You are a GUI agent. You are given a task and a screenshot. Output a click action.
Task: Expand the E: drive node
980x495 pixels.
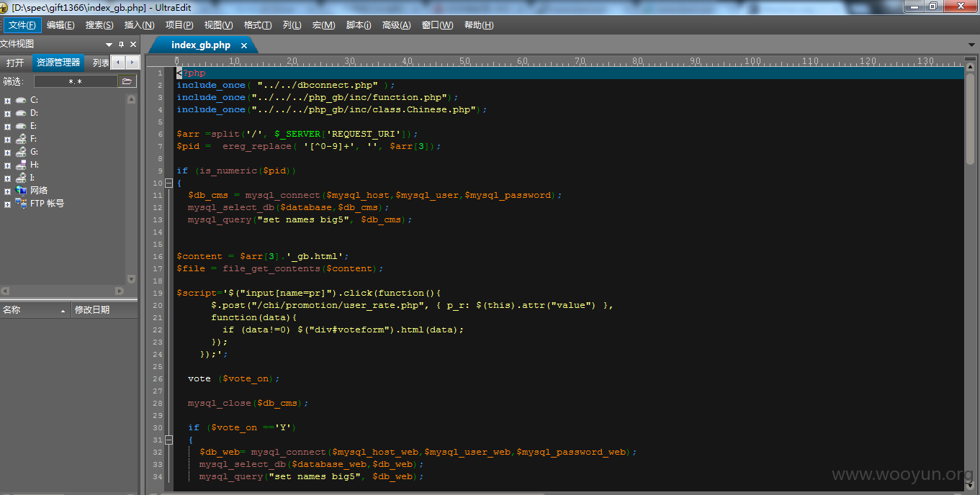click(x=7, y=127)
